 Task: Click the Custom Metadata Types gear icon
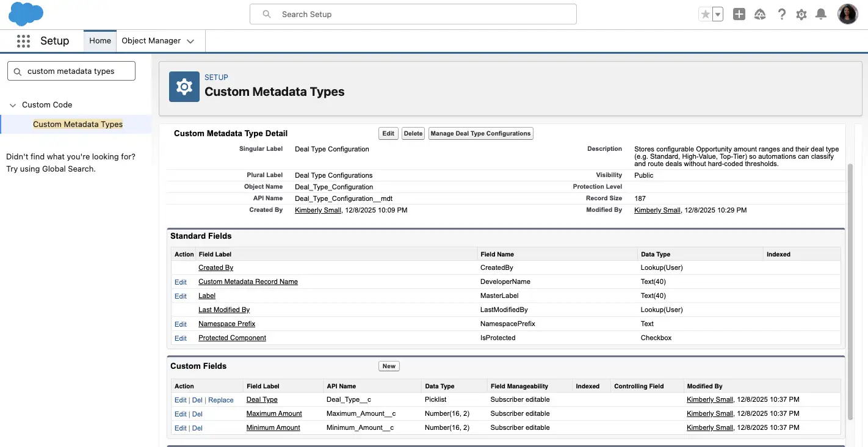(184, 87)
